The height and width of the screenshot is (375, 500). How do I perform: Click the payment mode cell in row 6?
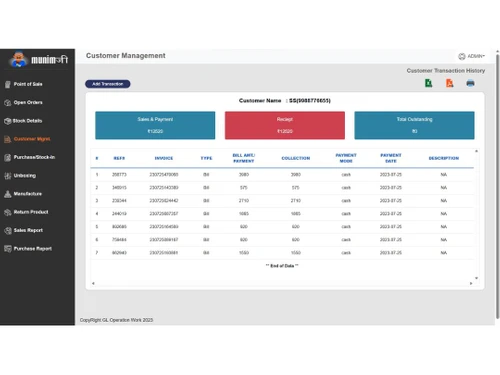346,240
